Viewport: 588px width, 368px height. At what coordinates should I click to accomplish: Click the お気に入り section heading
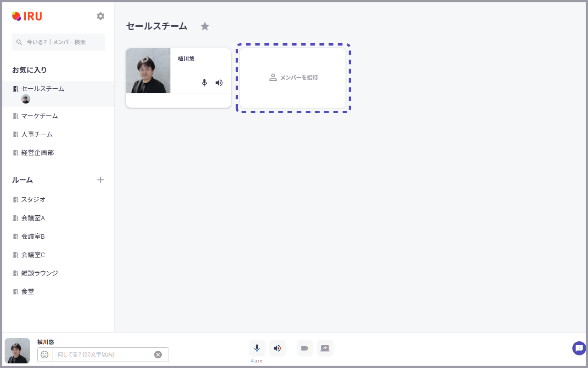pyautogui.click(x=29, y=70)
